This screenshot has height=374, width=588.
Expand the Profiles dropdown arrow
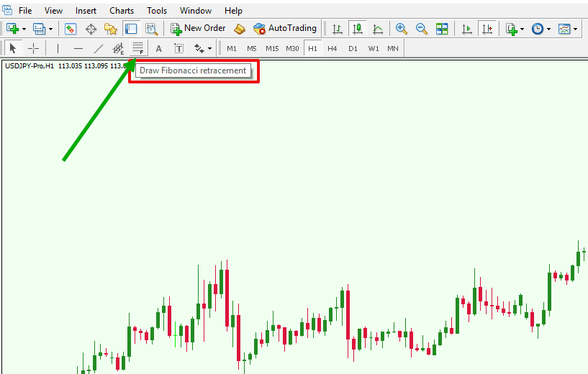tap(50, 29)
